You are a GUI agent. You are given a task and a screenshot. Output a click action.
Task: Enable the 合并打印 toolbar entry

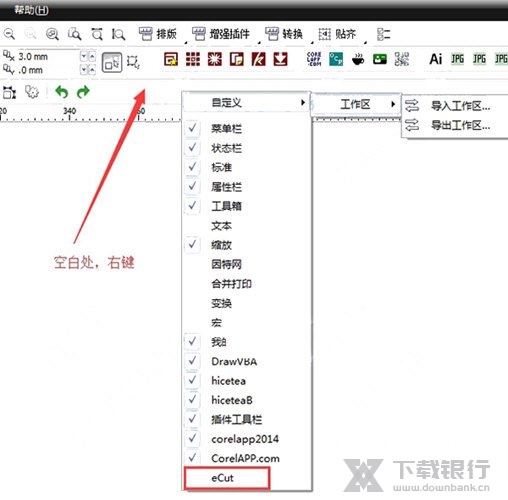pyautogui.click(x=247, y=284)
